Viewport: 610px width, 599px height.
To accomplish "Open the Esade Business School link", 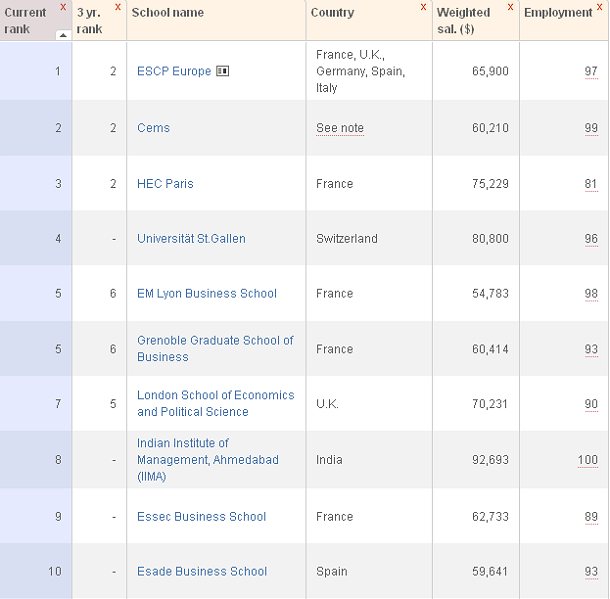I will (202, 571).
